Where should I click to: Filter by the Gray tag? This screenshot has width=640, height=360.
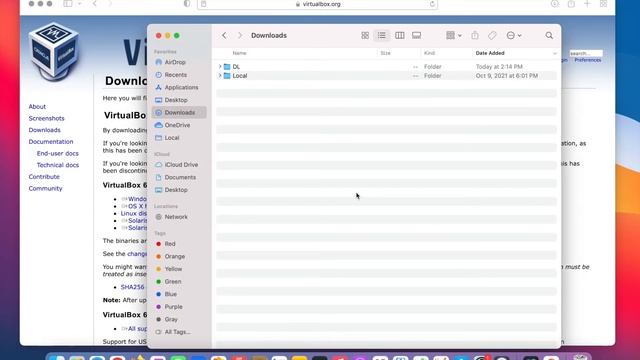tap(171, 320)
